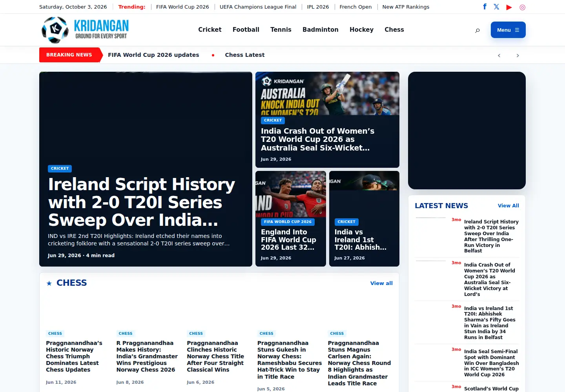The image size is (565, 392).
Task: Open the Facebook social icon
Action: pyautogui.click(x=485, y=7)
